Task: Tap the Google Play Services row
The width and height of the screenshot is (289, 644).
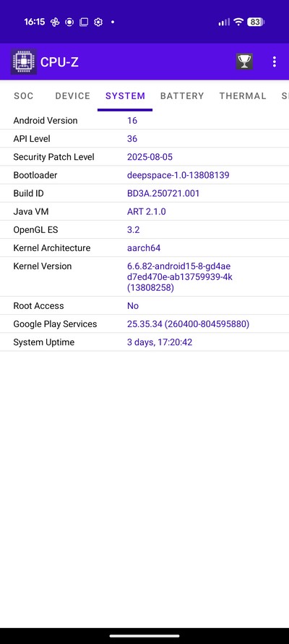Action: (x=144, y=324)
